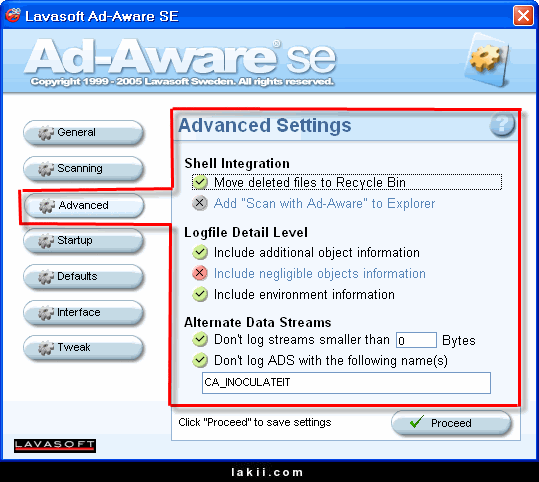Screen dimensions: 539x482
Task: Open the Scanning settings section
Action: tap(83, 168)
